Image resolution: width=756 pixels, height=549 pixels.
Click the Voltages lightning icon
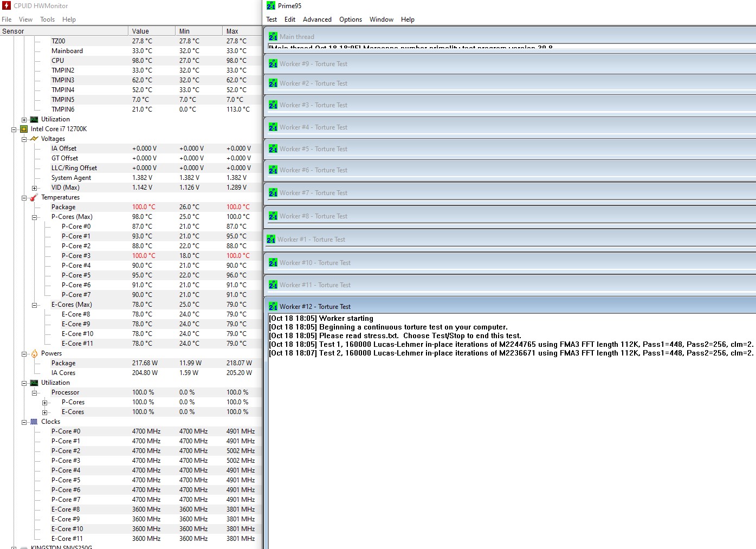[x=34, y=139]
